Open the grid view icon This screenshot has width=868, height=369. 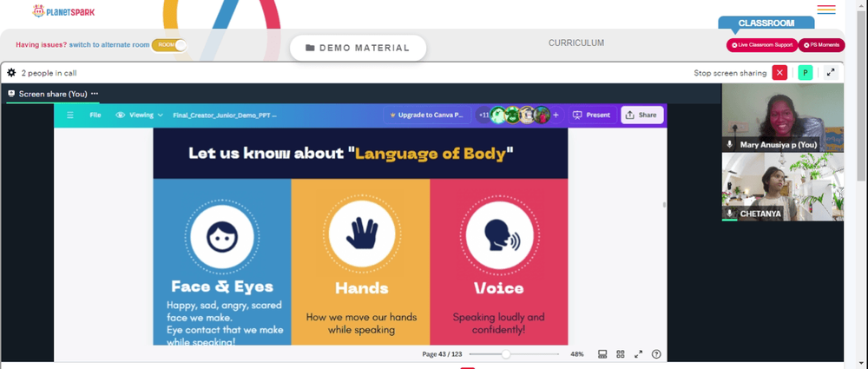click(x=621, y=354)
